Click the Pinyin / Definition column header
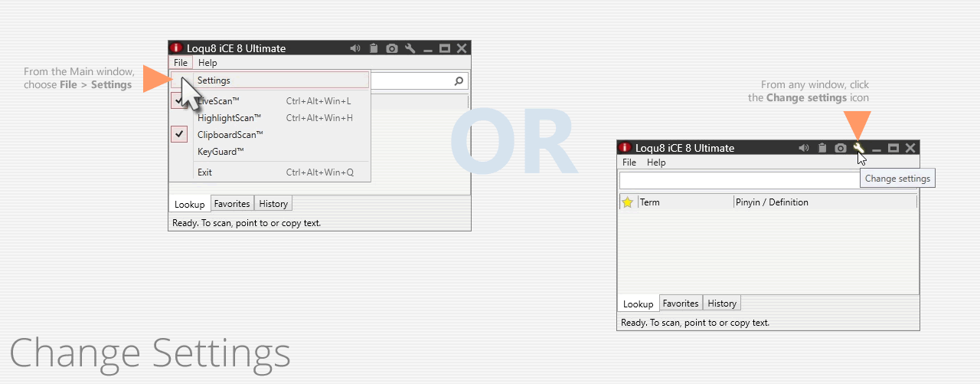Viewport: 980px width, 384px height. pyautogui.click(x=825, y=202)
